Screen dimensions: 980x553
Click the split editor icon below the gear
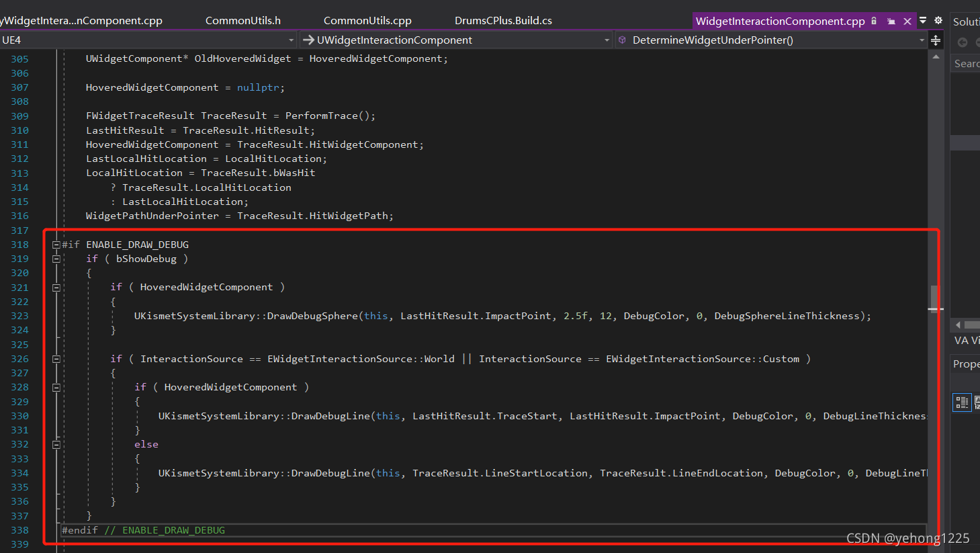click(x=936, y=40)
